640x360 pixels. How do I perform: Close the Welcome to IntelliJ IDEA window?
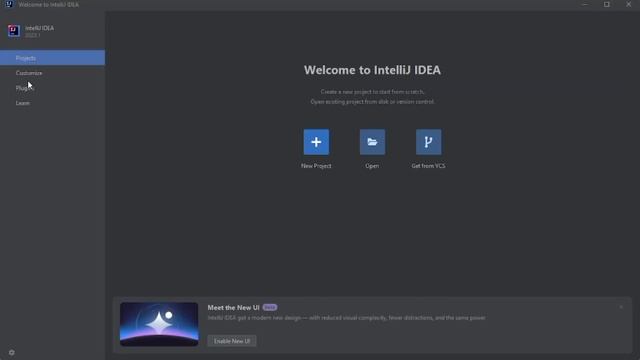pyautogui.click(x=629, y=4)
